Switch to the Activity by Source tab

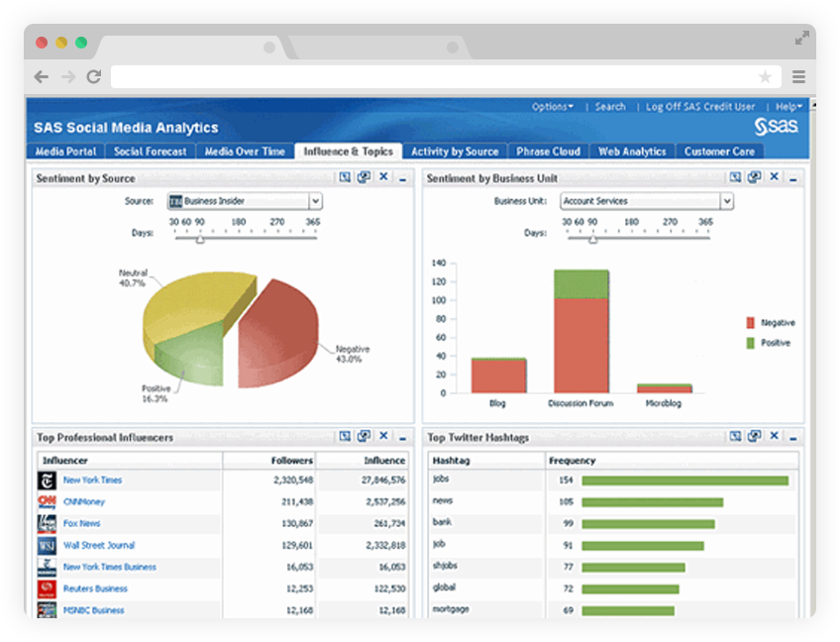pos(455,152)
